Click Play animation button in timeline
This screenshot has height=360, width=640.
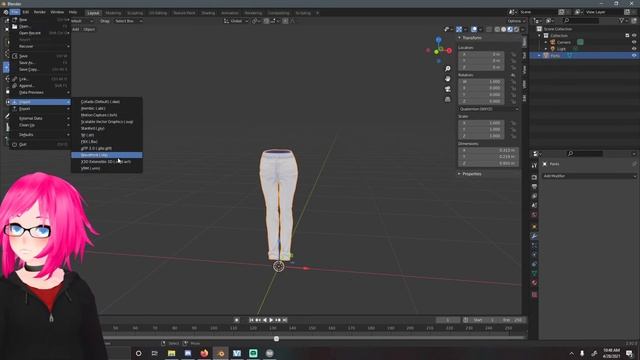pyautogui.click(x=271, y=320)
